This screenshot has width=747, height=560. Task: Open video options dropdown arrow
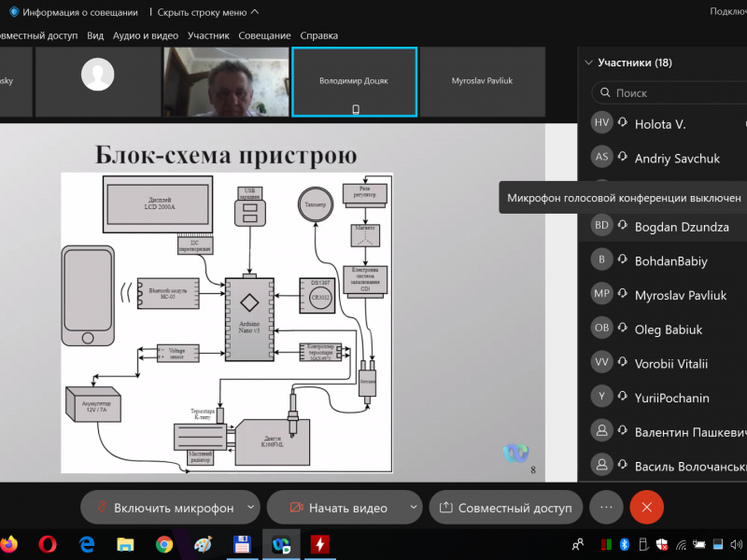[414, 508]
